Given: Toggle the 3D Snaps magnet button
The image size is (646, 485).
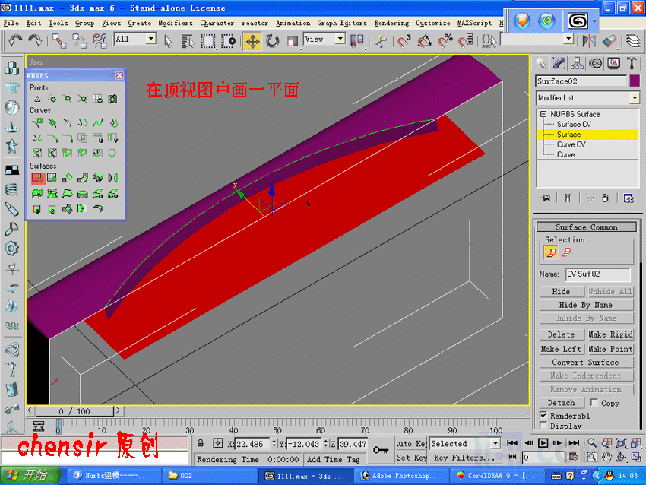Looking at the screenshot, I should click(x=404, y=41).
